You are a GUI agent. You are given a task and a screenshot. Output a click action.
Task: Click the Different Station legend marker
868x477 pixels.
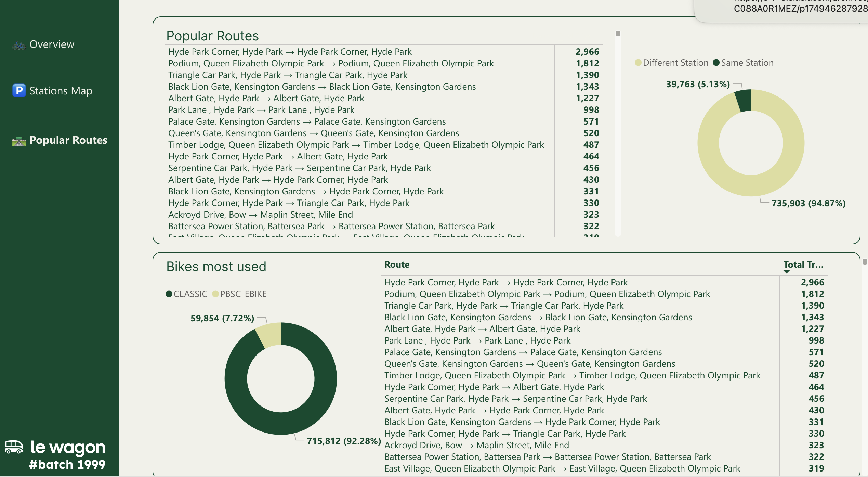[638, 63]
